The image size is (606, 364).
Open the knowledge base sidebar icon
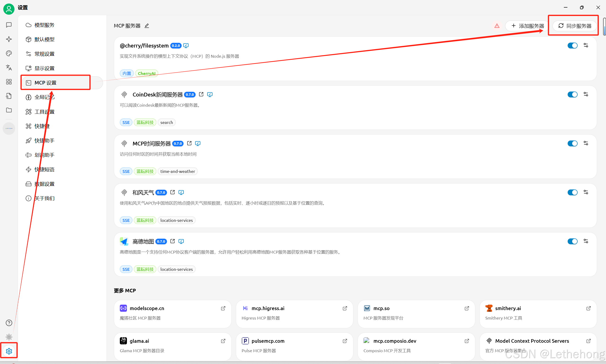pyautogui.click(x=9, y=96)
